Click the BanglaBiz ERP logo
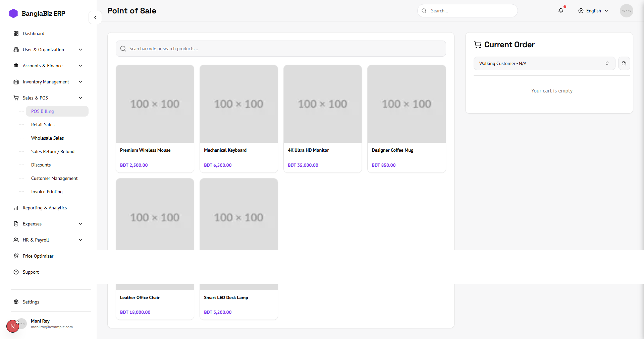This screenshot has height=339, width=644. tap(37, 13)
